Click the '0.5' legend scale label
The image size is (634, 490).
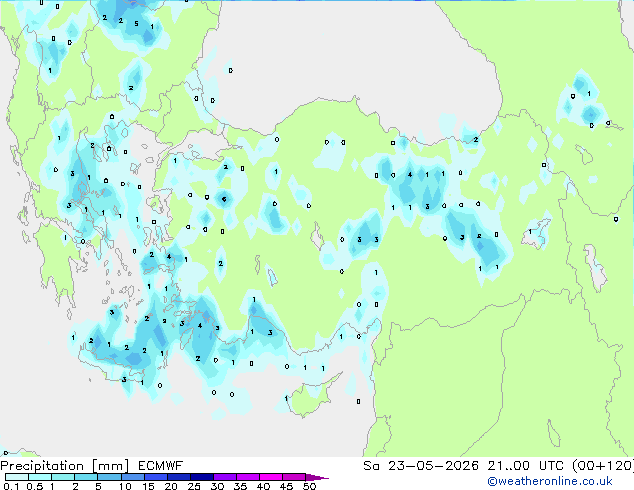[x=35, y=486]
